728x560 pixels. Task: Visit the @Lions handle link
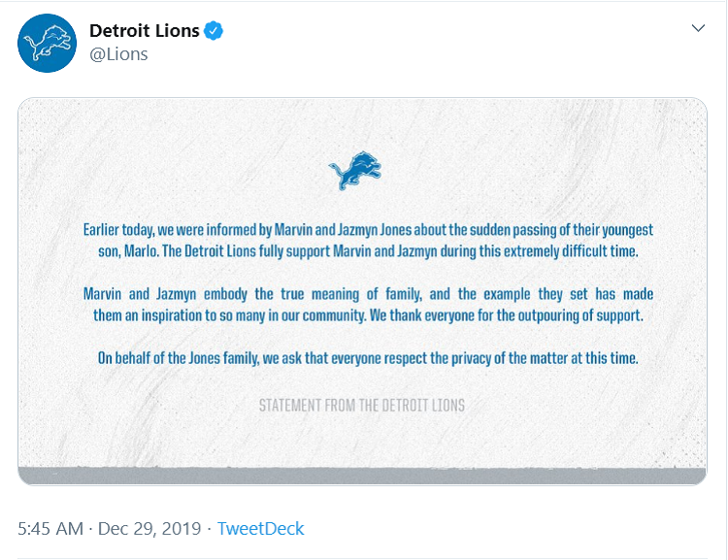point(118,54)
